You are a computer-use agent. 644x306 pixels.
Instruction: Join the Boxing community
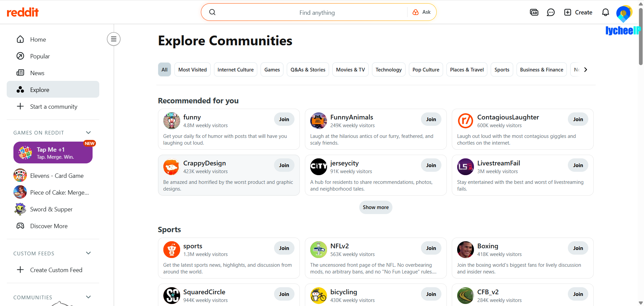tap(578, 248)
